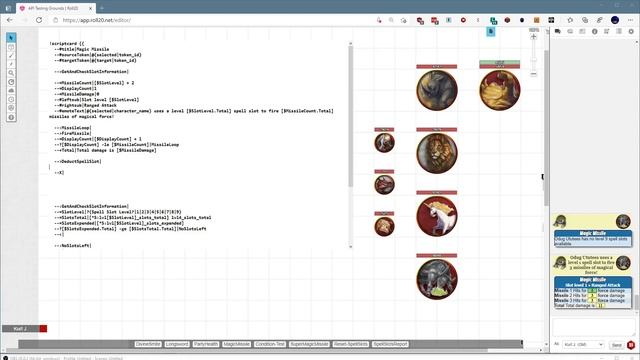Select the lowest small token in left column

384,227
